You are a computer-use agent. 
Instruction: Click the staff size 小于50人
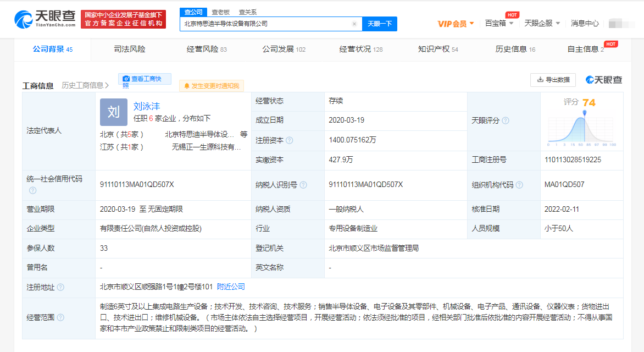coord(559,229)
